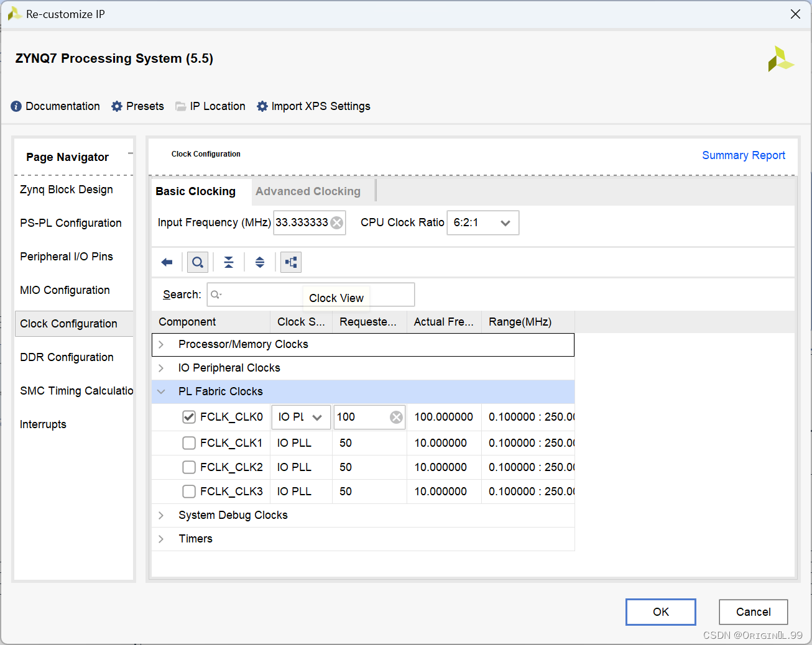Open the Clock View hierarchy icon
The image size is (812, 645).
pos(291,262)
